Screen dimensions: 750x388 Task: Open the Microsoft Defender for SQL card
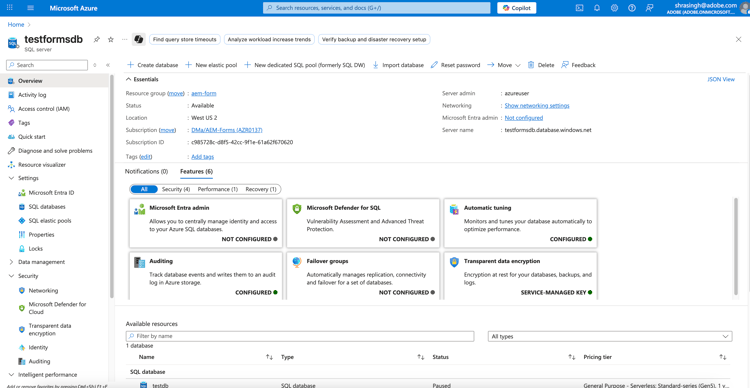363,223
